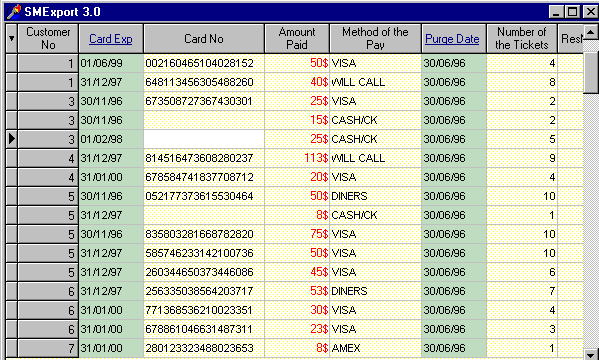Screen dimensions: 599x360
Task: Click the 20$ amount cell
Action: (297, 177)
